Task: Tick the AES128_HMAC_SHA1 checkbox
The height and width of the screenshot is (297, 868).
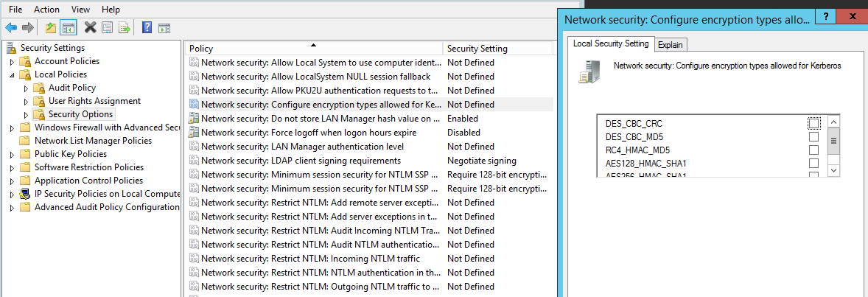Action: click(x=813, y=164)
